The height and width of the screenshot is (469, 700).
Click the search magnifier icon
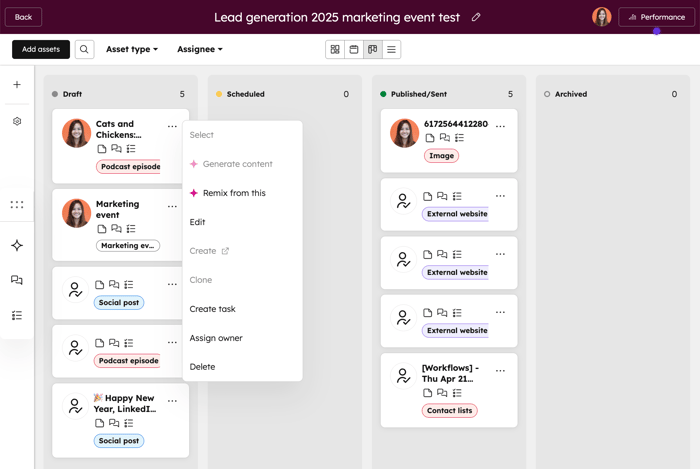84,49
